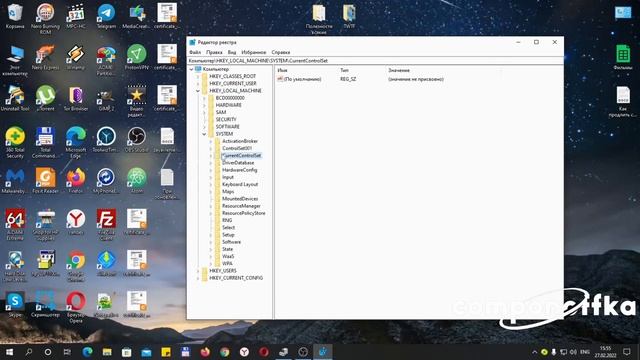640x360 pixels.
Task: Collapse the SYSTEM key arrow
Action: [x=204, y=134]
